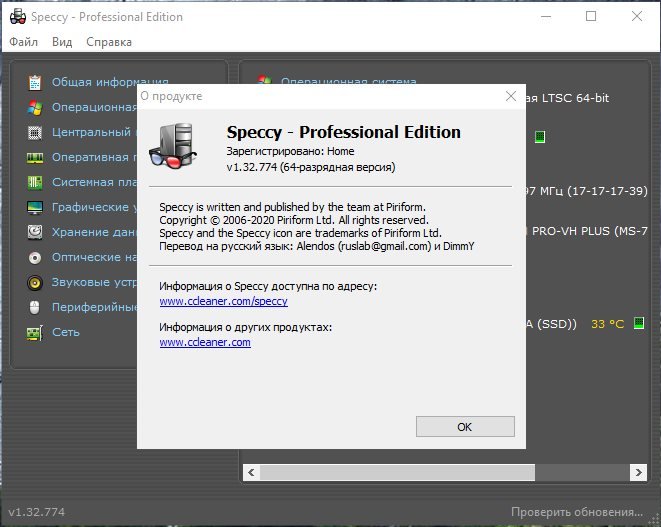Viewport: 661px width, 527px height.
Task: Click the left arrow of the horizontal scrollbar
Action: point(251,472)
